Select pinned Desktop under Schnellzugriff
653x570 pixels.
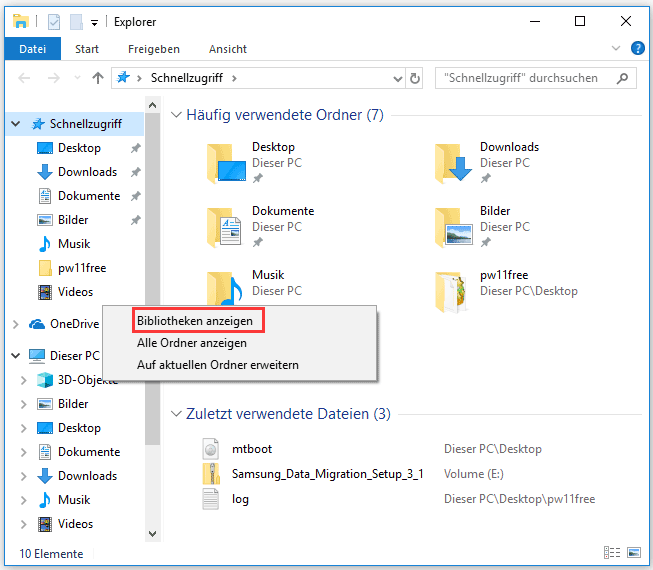[79, 148]
